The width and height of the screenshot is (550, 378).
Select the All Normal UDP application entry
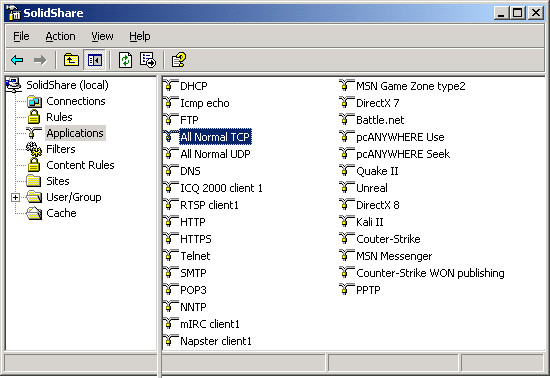point(215,154)
